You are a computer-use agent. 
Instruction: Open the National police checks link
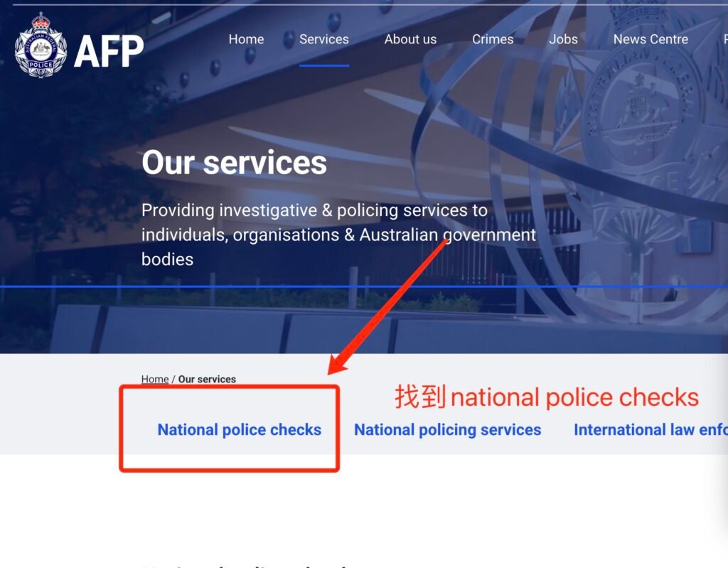(x=239, y=430)
